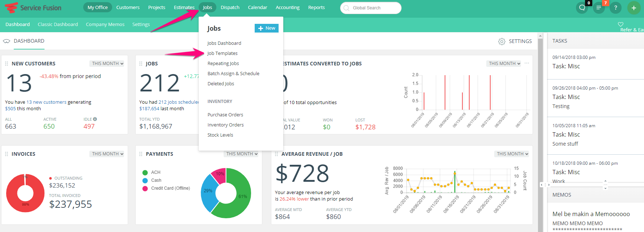Follow the '13 new customers' link
The image size is (644, 232).
point(46,102)
